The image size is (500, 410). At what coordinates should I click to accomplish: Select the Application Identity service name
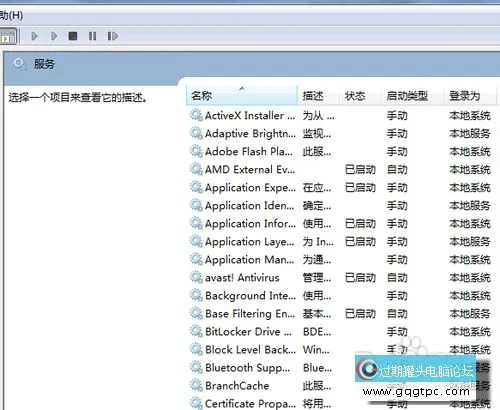pos(250,206)
